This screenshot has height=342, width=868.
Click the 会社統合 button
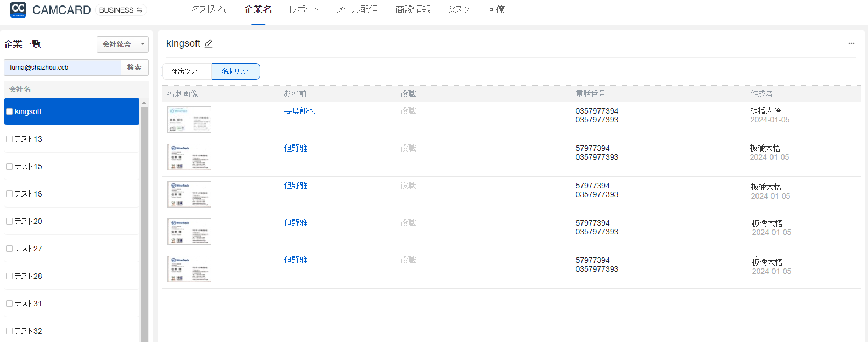tap(117, 44)
